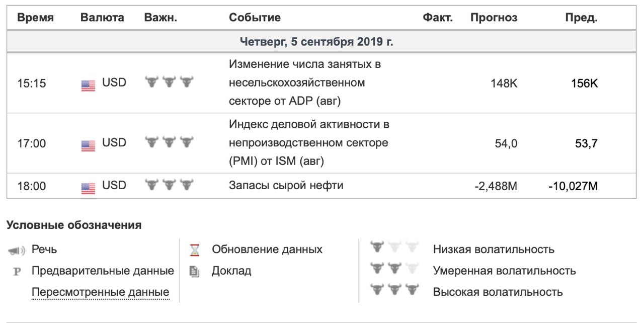Open the ISM non-manufacturing PMI event

(x=309, y=143)
